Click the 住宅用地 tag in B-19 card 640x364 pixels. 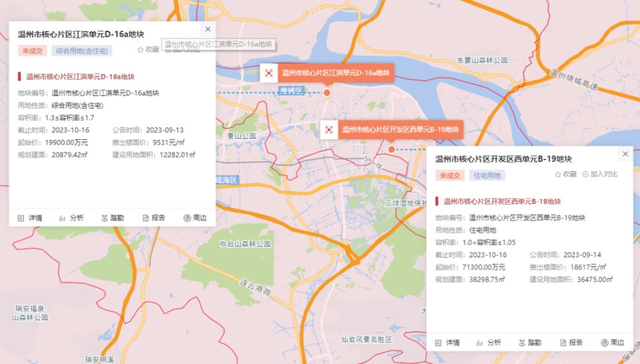tap(487, 175)
